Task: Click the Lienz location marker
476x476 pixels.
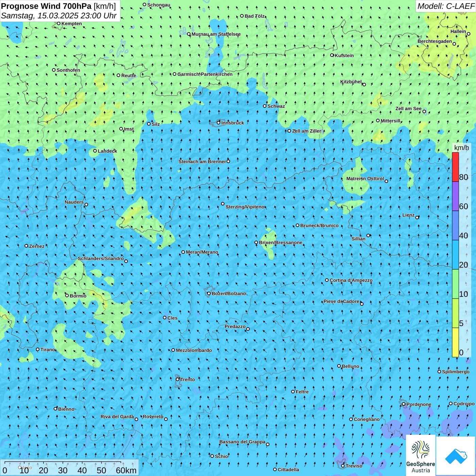Action: (x=417, y=218)
